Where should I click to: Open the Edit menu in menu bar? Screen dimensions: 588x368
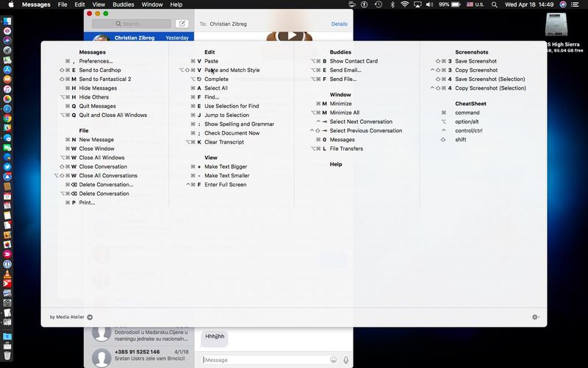point(79,4)
